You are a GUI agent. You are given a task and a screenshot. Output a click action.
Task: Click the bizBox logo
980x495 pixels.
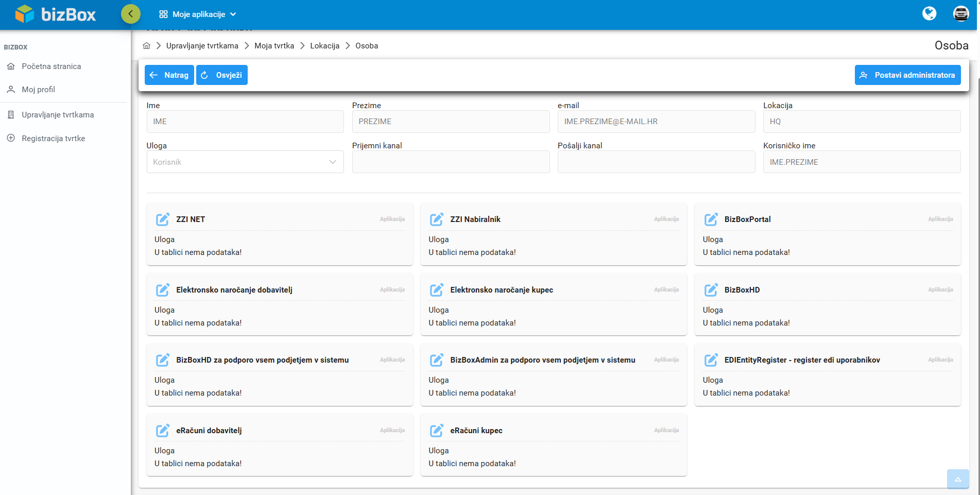pos(56,14)
